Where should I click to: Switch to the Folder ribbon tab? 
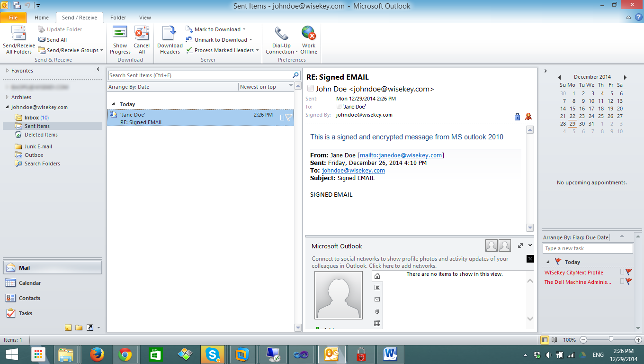(x=118, y=18)
